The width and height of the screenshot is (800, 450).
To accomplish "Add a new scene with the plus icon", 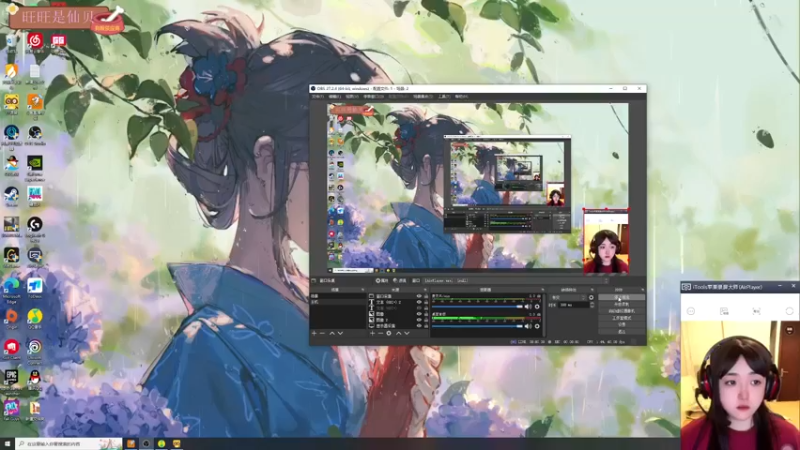I will point(314,333).
